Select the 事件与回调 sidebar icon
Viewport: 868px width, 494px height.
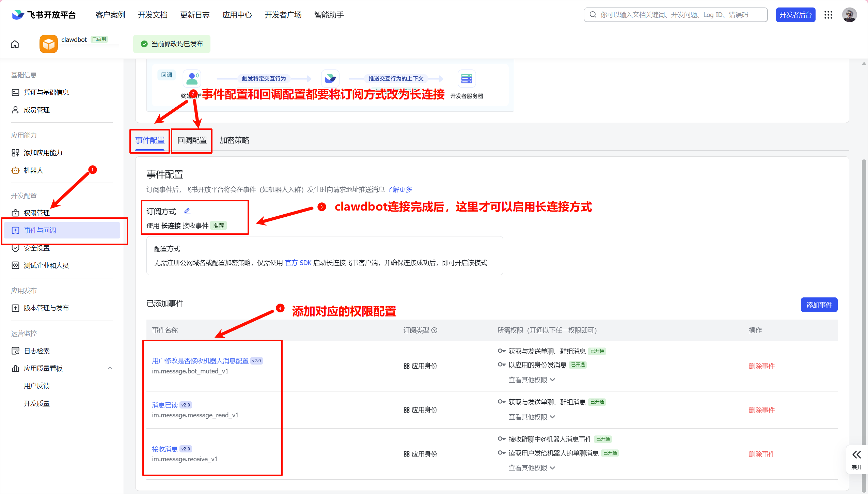tap(16, 230)
